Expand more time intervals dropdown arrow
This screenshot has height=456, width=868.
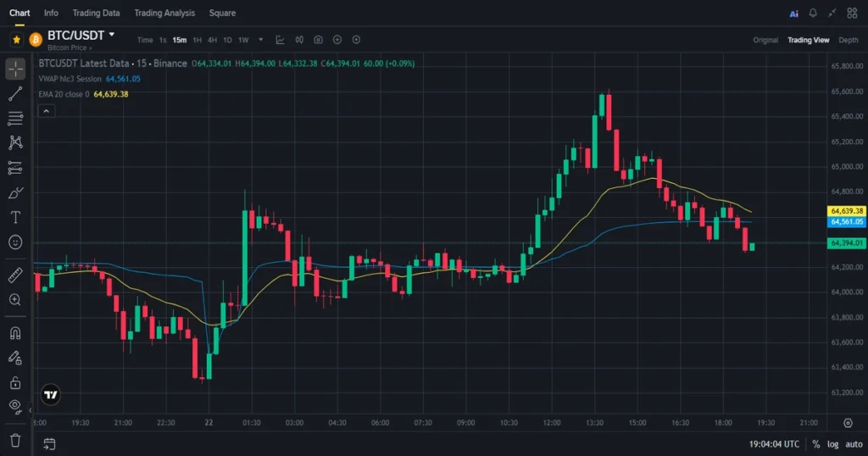pos(261,40)
